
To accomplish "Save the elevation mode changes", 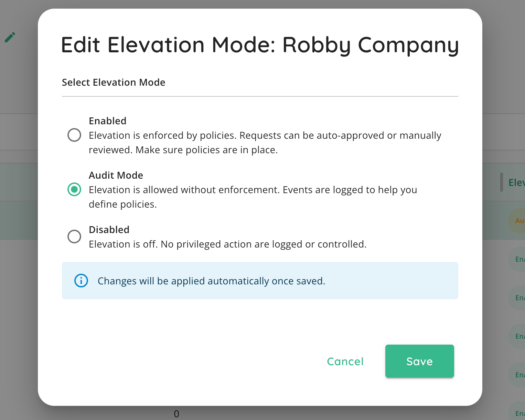I will coord(419,361).
